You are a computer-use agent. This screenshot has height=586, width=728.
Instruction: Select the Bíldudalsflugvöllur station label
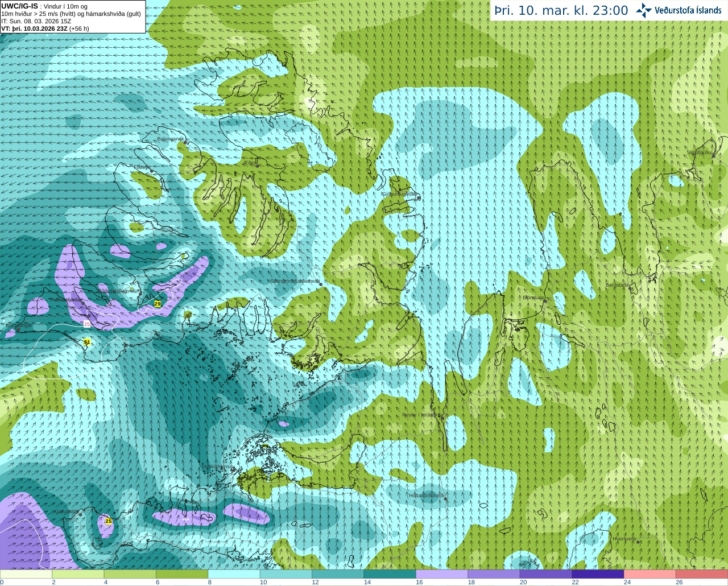point(118,290)
